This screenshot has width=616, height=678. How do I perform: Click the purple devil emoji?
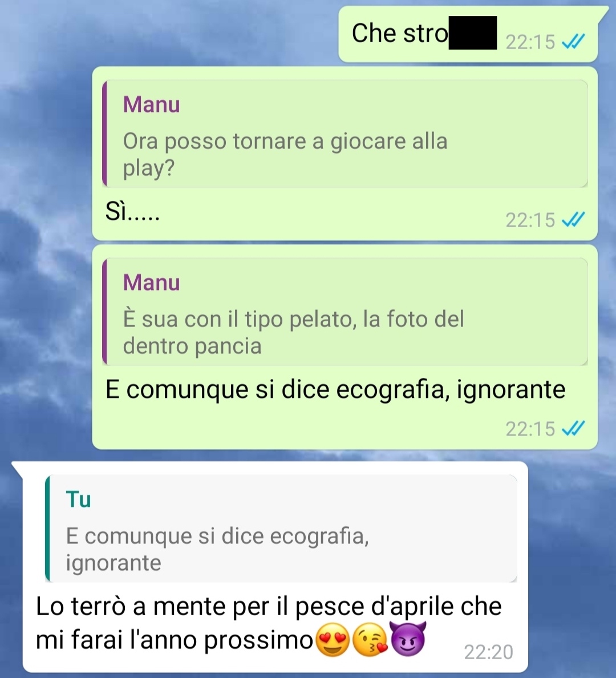408,639
